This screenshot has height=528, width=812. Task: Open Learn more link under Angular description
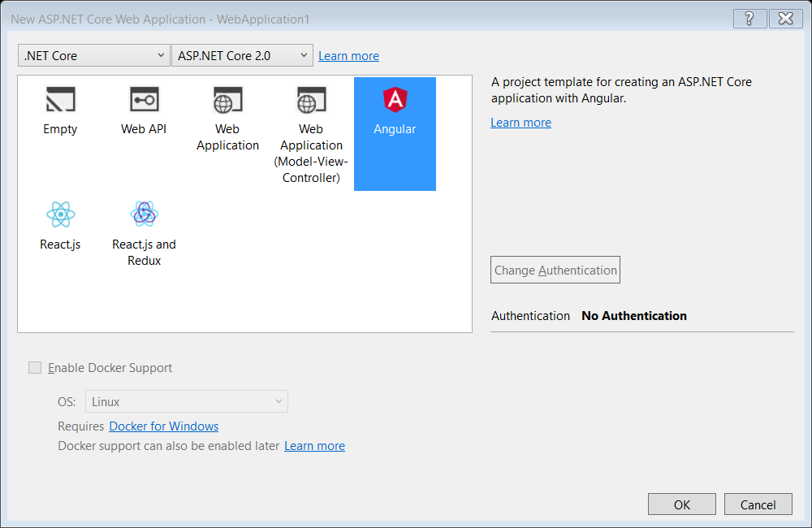pos(521,123)
